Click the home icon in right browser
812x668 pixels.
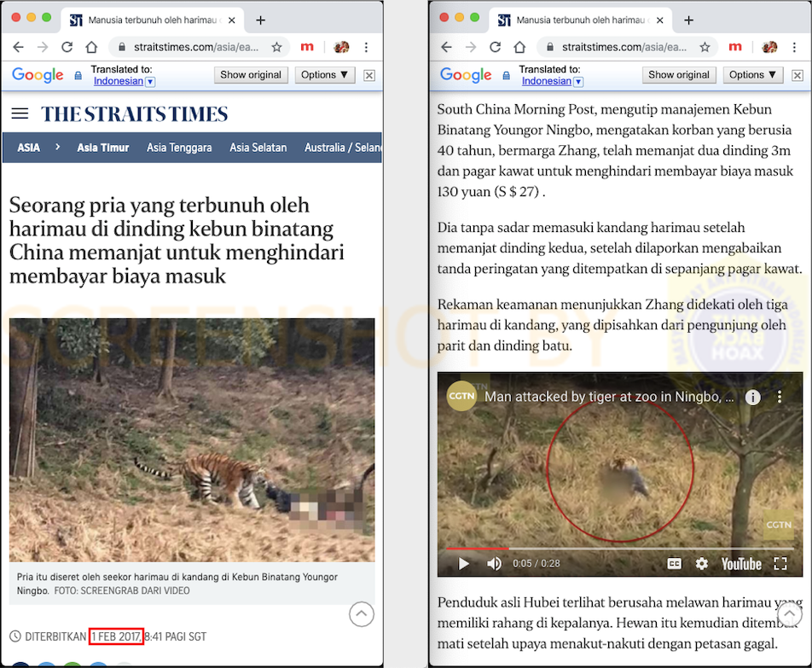(x=519, y=47)
